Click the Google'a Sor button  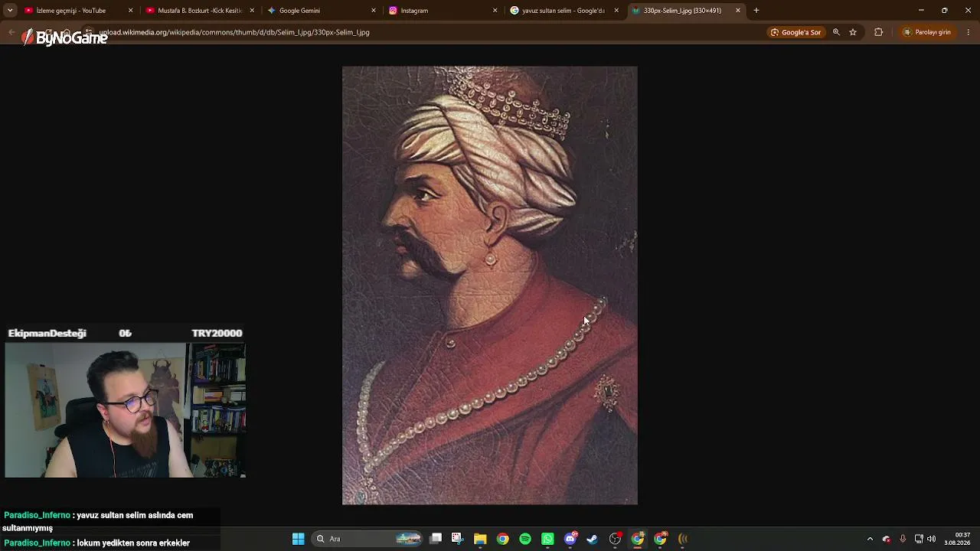(796, 32)
